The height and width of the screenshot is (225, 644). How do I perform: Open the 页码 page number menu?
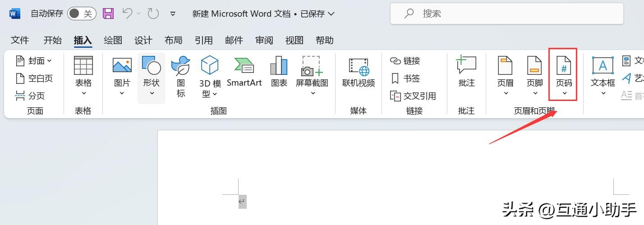564,75
